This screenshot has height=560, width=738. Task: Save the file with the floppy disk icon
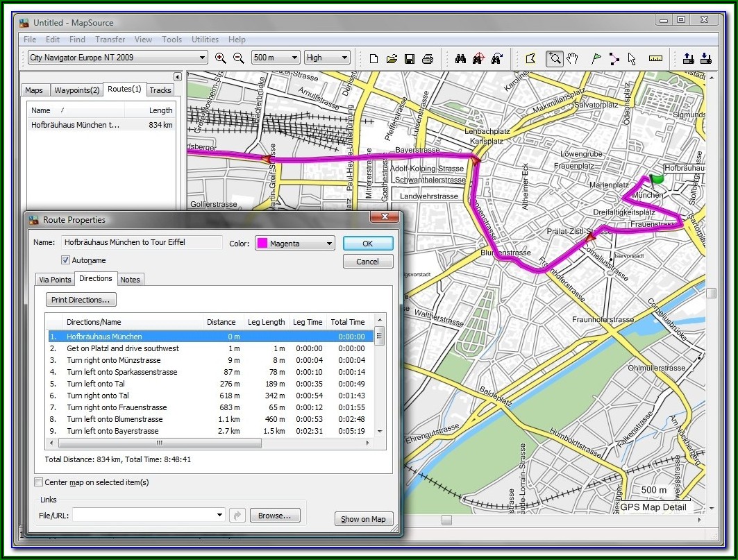410,58
